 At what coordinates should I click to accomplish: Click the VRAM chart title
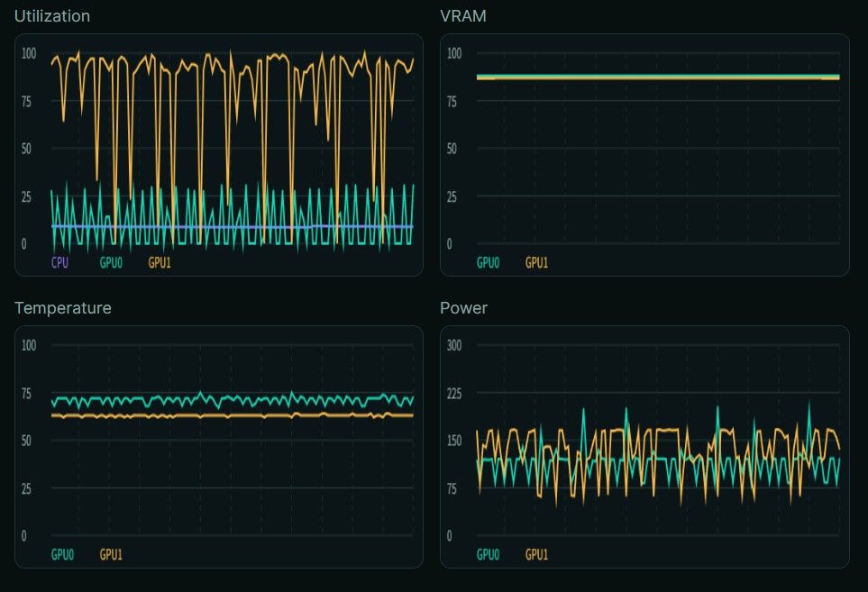[x=463, y=16]
